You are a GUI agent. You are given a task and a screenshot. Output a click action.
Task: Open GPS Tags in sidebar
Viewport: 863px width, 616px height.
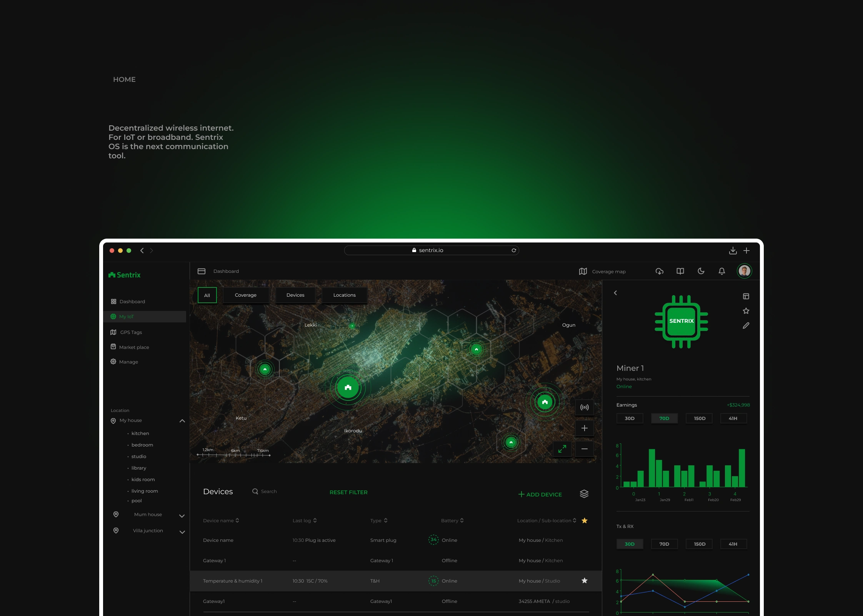tap(131, 332)
